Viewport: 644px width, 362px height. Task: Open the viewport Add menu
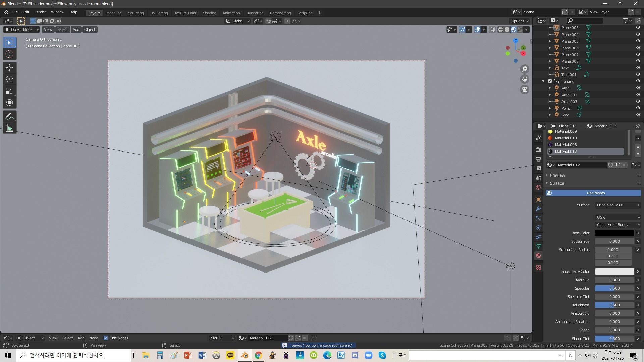coord(76,29)
